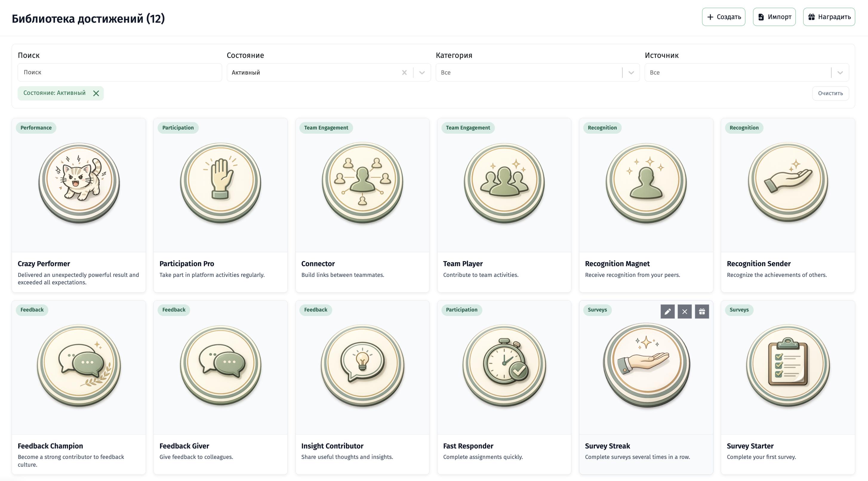Click the Создать button
Image resolution: width=868 pixels, height=481 pixels.
pos(724,17)
